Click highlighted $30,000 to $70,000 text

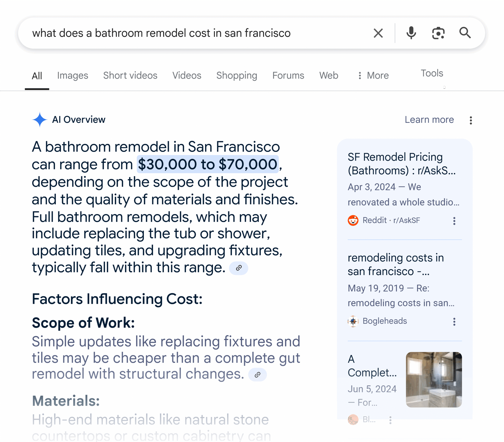tap(208, 164)
